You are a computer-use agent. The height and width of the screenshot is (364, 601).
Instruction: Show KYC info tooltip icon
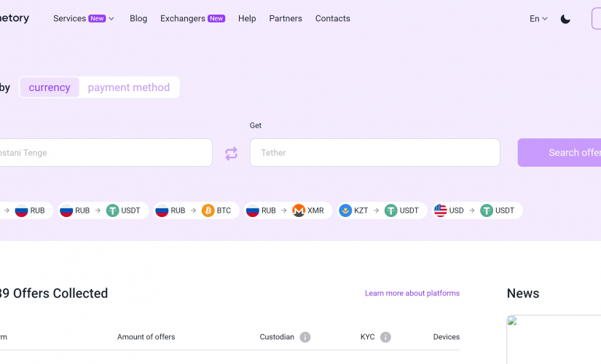tap(385, 337)
